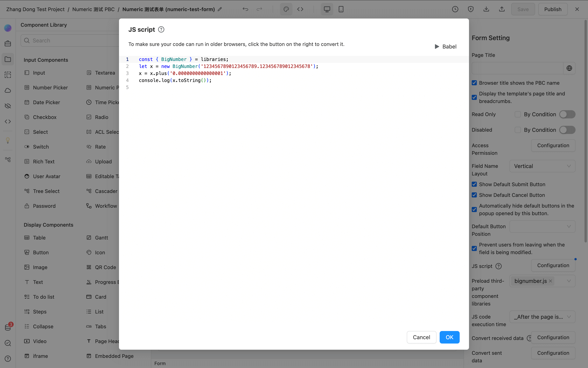
Task: Open Default Button Position dropdown
Action: click(x=542, y=226)
